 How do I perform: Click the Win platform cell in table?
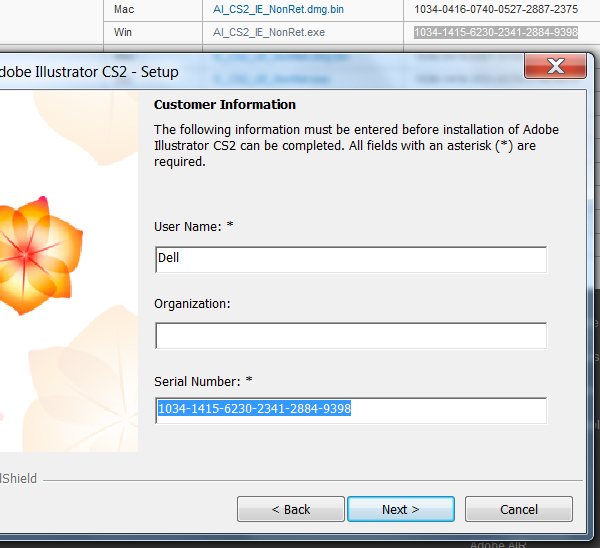123,32
